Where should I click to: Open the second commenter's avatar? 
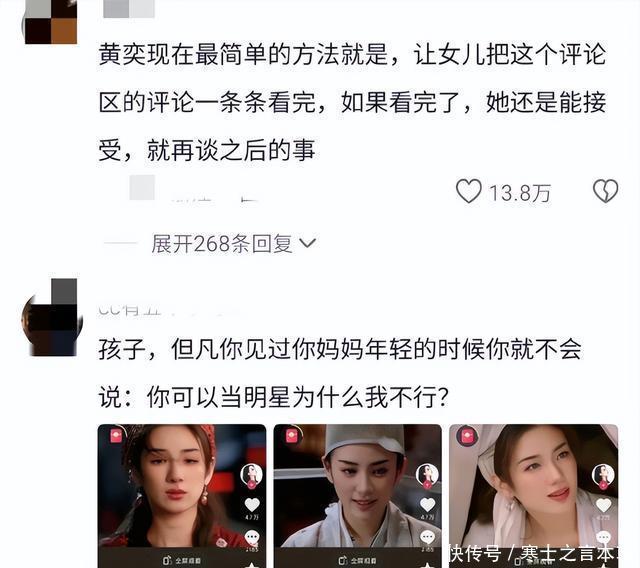coord(52,318)
